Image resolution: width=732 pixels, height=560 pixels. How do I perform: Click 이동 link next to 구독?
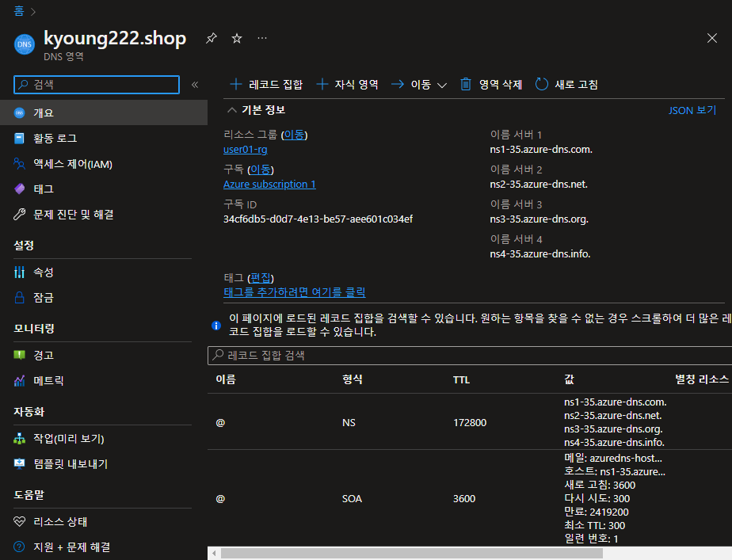click(x=261, y=170)
